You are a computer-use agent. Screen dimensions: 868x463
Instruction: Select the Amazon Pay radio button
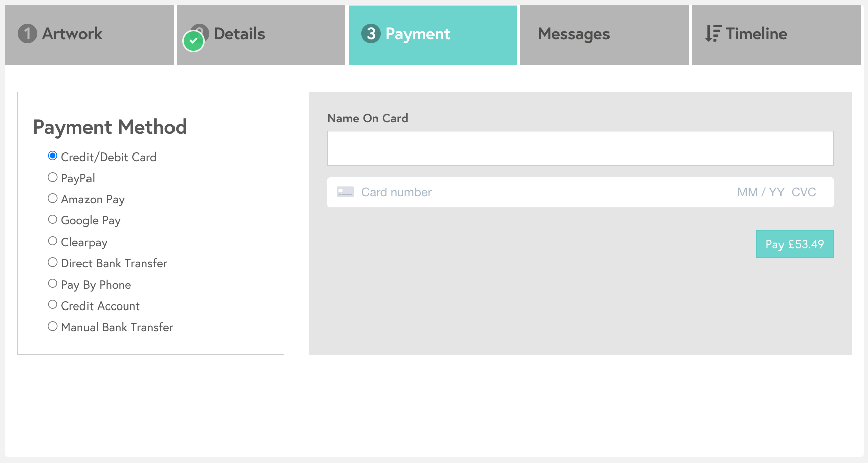click(x=53, y=198)
